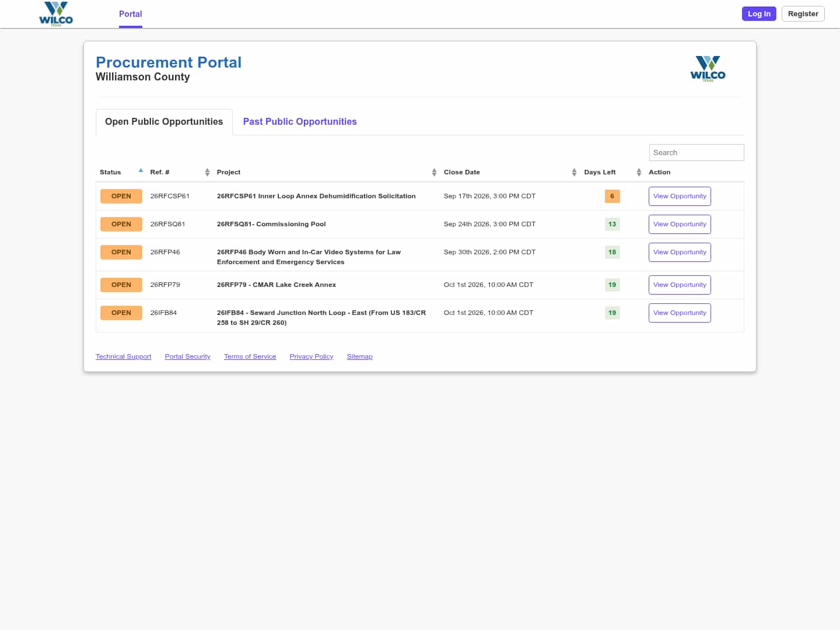Open Privacy Policy link
The width and height of the screenshot is (840, 630).
point(311,356)
